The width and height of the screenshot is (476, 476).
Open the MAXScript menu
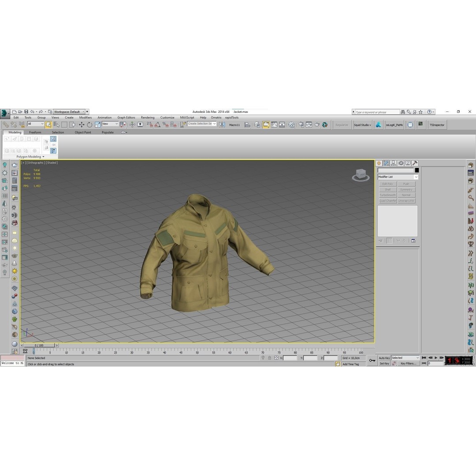187,118
